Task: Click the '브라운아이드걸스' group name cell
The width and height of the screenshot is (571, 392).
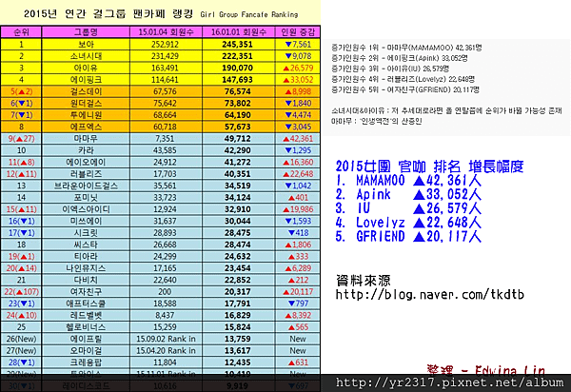Action: [86, 186]
